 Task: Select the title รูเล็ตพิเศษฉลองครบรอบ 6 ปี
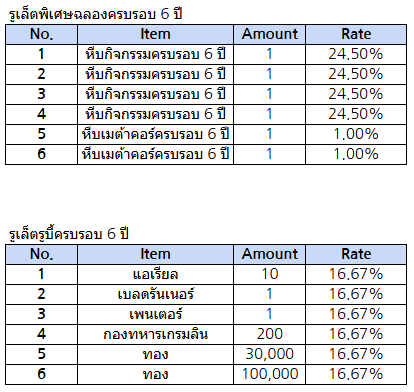[95, 15]
